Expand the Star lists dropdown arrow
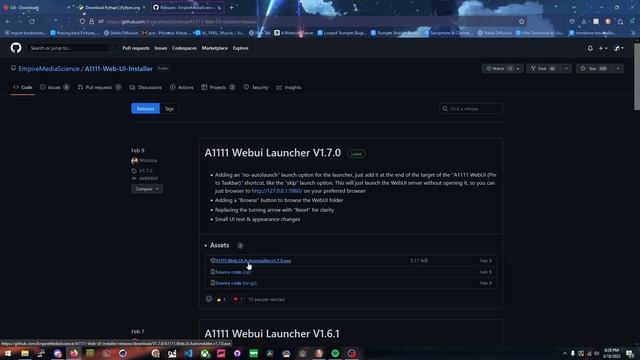Viewport: 640px width, 360px height. tap(618, 69)
